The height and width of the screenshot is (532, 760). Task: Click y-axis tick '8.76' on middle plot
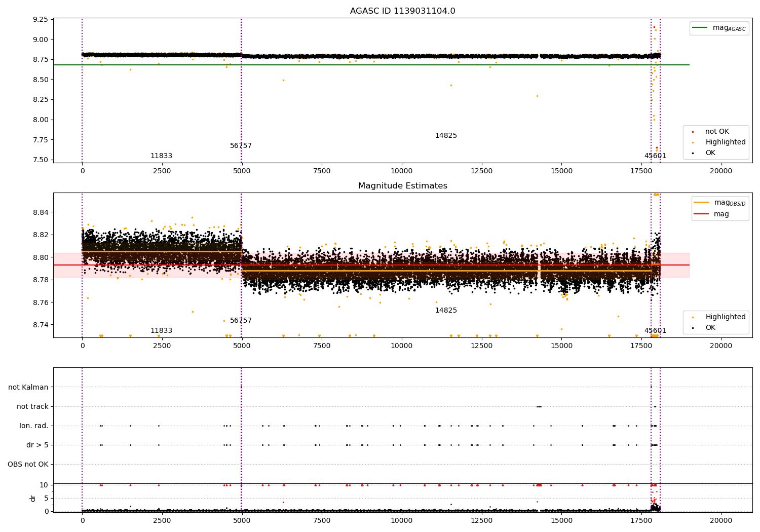point(40,303)
